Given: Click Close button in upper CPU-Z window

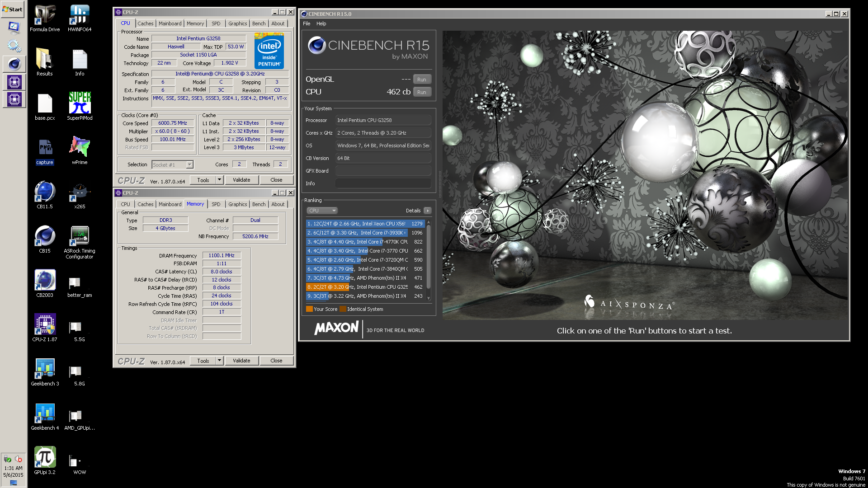Looking at the screenshot, I should pyautogui.click(x=276, y=180).
